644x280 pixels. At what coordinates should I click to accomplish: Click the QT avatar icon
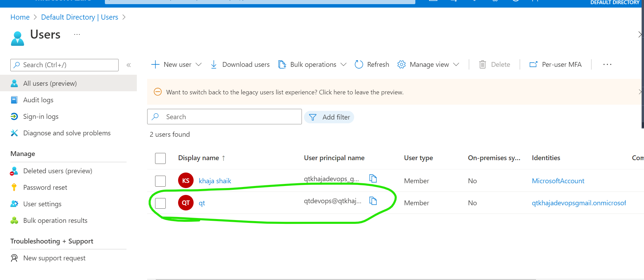tap(186, 203)
